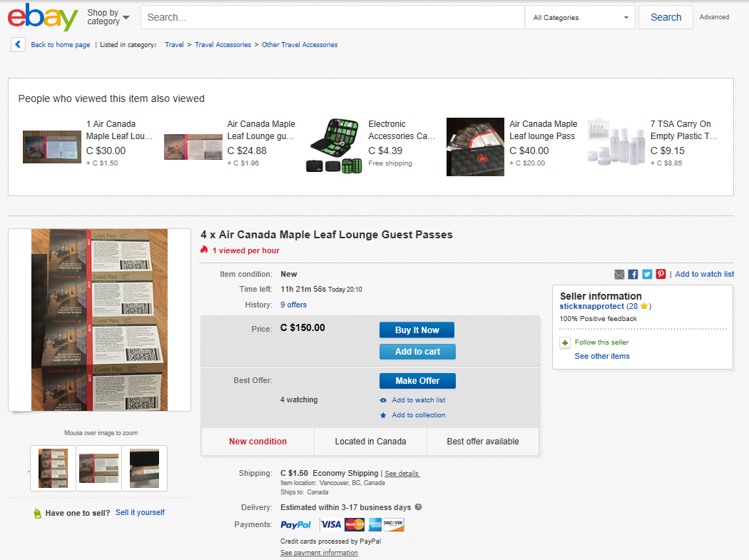Image resolution: width=749 pixels, height=560 pixels.
Task: Click the TSA plastic bottles thumbnail
Action: click(616, 142)
